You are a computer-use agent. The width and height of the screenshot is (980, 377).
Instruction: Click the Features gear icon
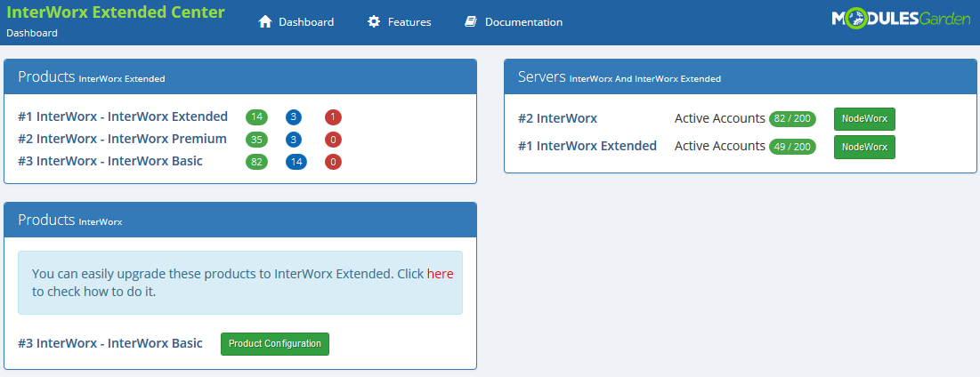[374, 22]
